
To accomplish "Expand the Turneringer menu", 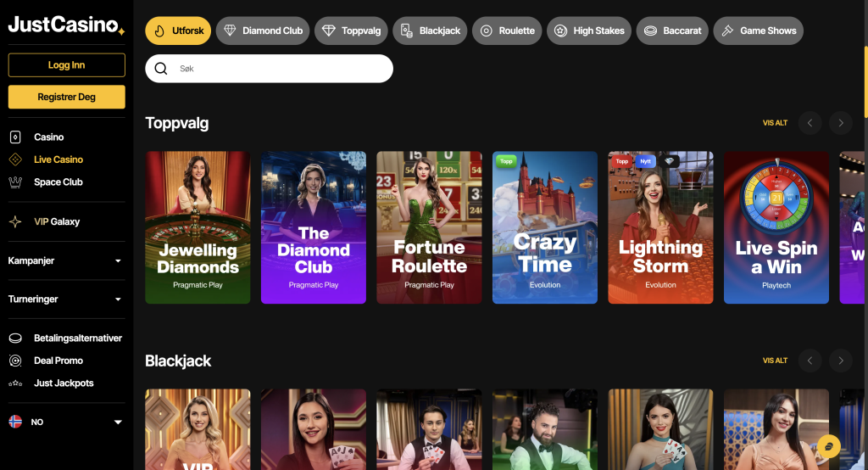I will point(66,299).
